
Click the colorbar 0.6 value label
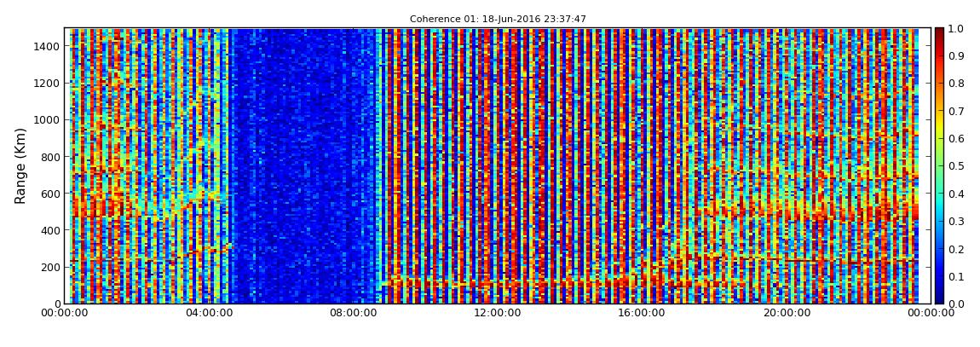(955, 139)
